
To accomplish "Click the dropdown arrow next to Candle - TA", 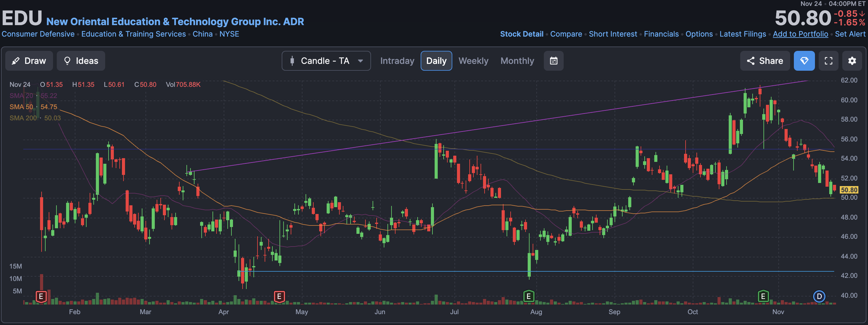I will [x=360, y=61].
